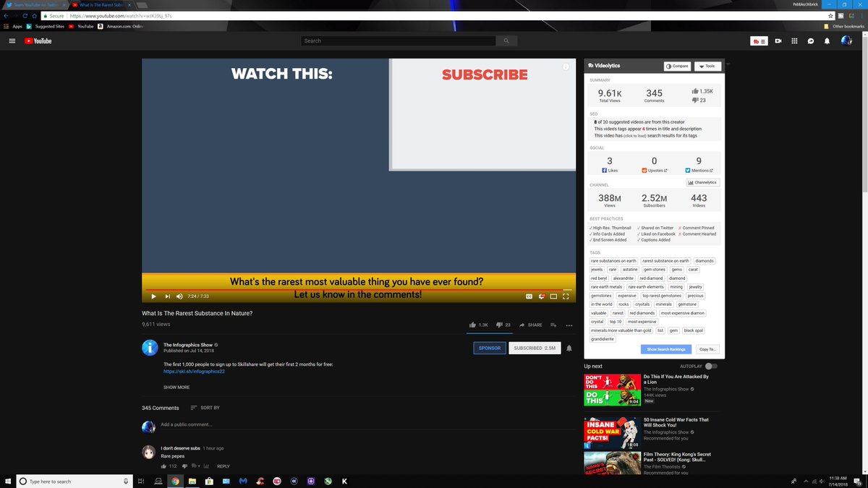Seek on the video progress bar
Image resolution: width=868 pixels, height=488 pixels.
[x=359, y=289]
